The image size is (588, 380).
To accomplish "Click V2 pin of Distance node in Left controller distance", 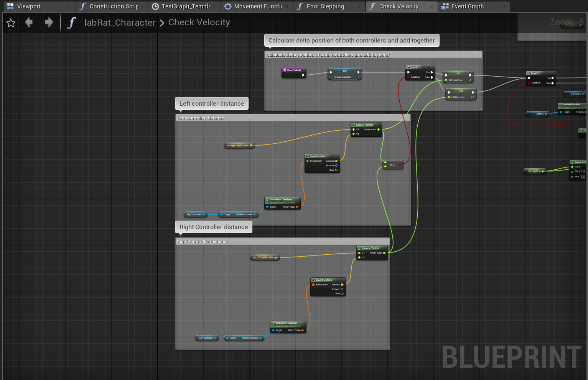I will pos(354,134).
